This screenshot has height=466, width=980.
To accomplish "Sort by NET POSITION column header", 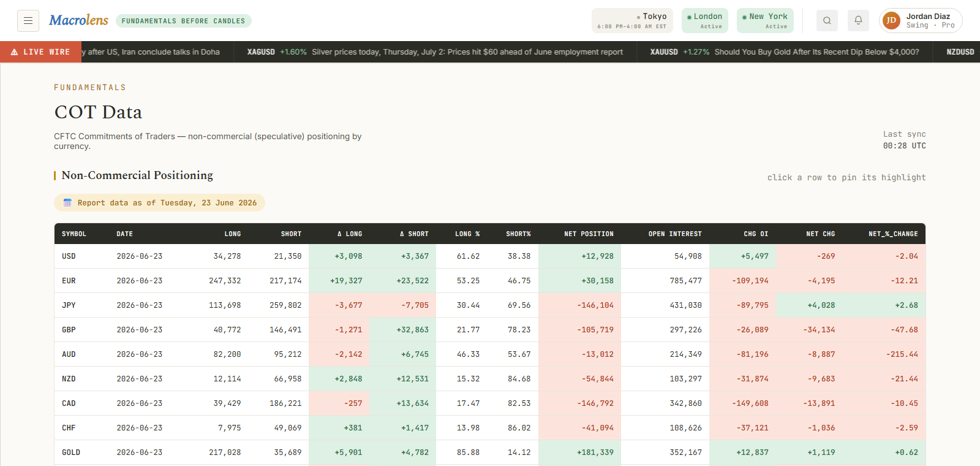I will pyautogui.click(x=589, y=234).
